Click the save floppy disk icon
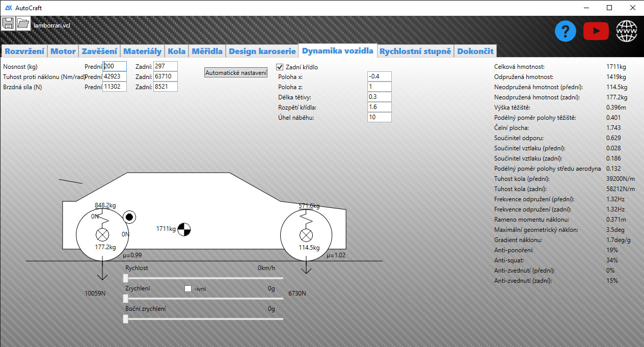The height and width of the screenshot is (347, 644). [8, 23]
